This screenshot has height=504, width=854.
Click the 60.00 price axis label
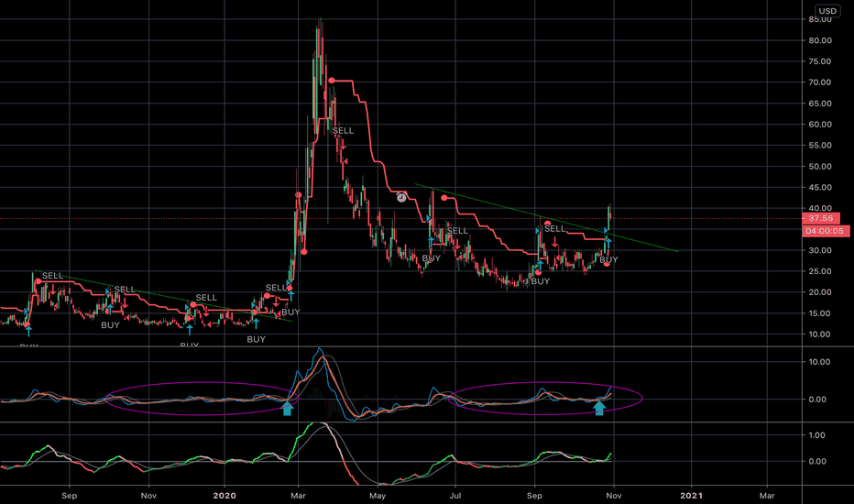point(820,125)
